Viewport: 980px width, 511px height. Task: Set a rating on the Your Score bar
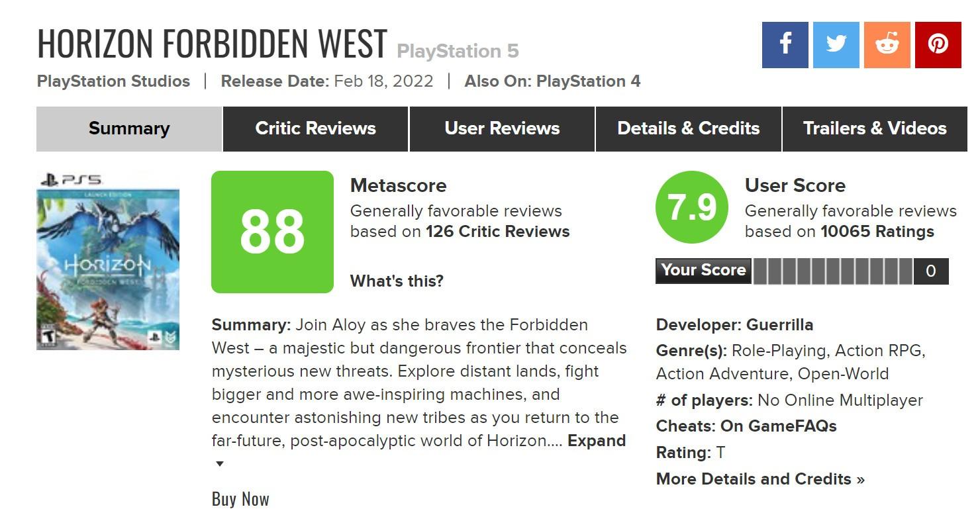pos(833,271)
